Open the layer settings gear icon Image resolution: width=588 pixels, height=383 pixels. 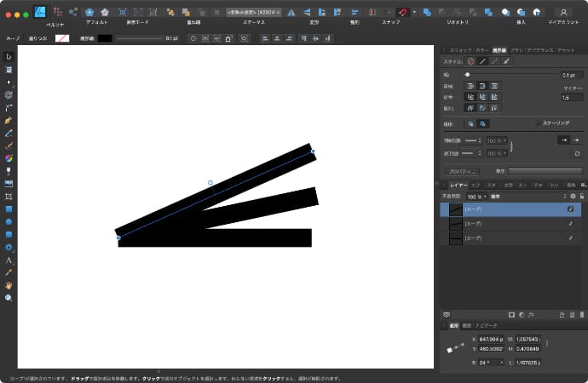573,196
